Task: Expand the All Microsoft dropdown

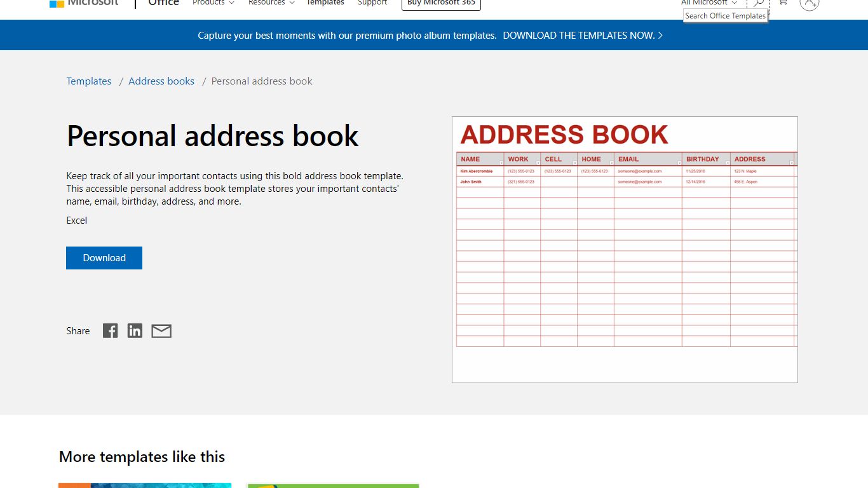Action: point(709,3)
